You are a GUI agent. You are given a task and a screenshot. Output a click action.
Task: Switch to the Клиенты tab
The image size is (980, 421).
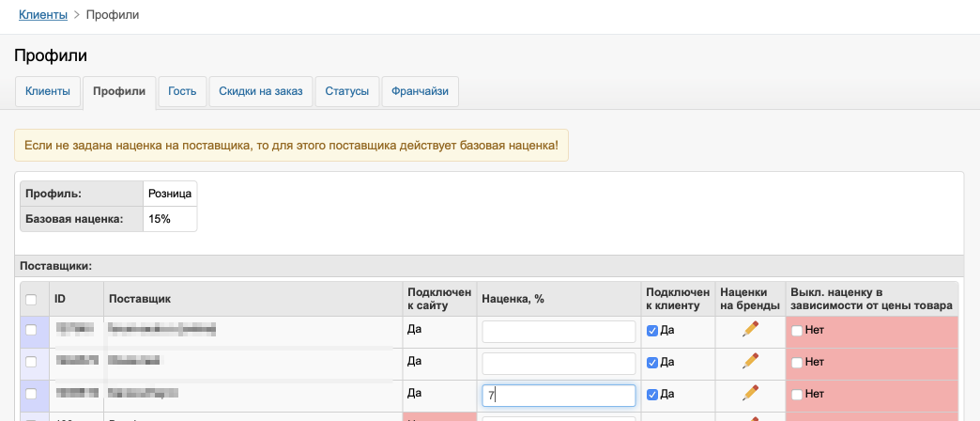tap(48, 91)
